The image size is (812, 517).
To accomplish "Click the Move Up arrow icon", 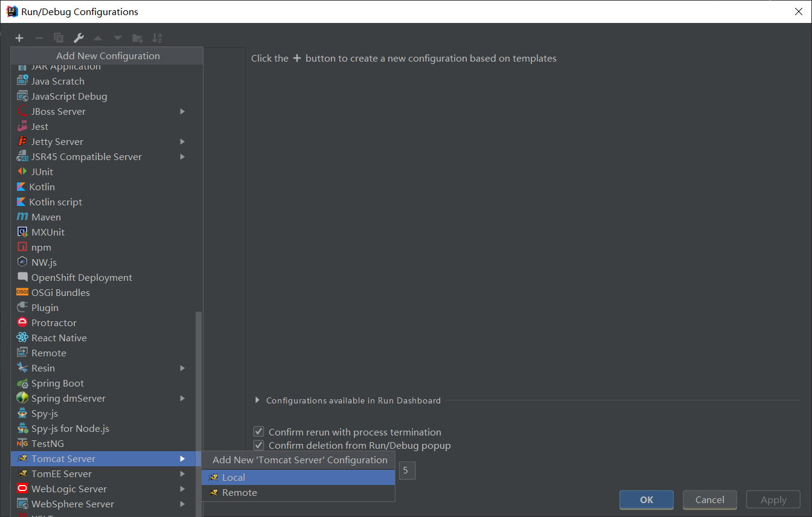I will [98, 38].
